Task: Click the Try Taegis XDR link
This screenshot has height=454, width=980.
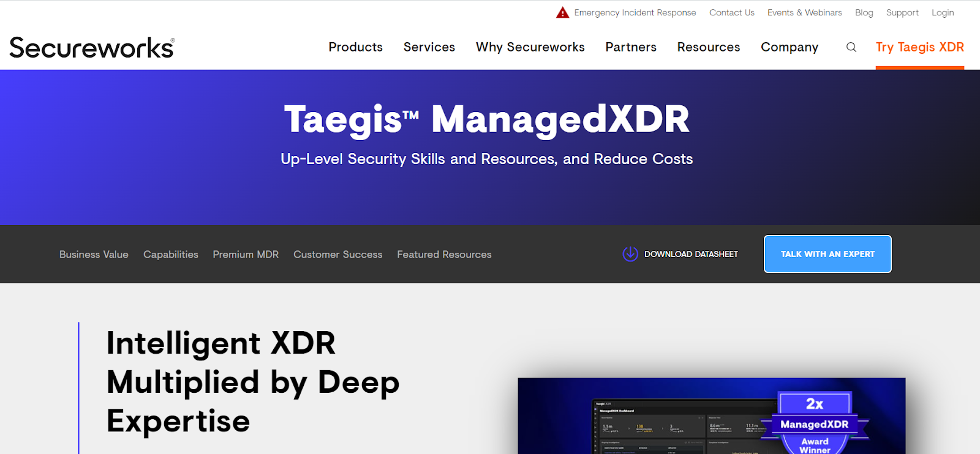Action: coord(920,47)
